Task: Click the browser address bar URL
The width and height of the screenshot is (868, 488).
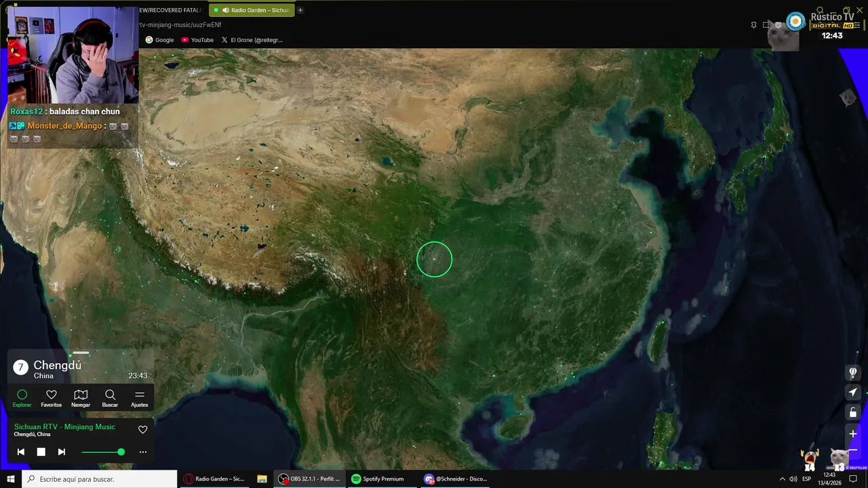Action: pyautogui.click(x=180, y=25)
